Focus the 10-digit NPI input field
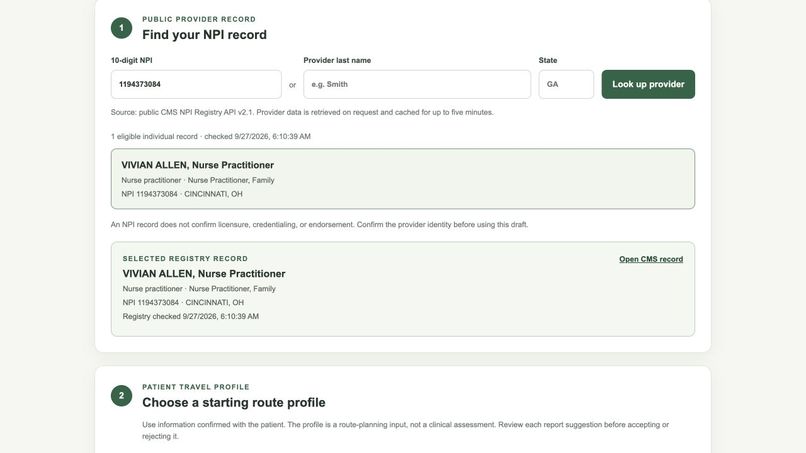This screenshot has height=453, width=806. pos(196,84)
